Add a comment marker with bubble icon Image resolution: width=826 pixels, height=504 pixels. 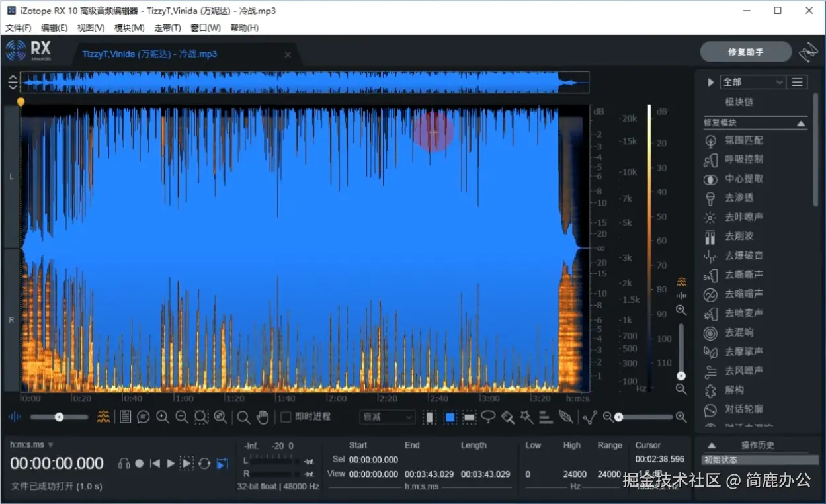click(x=143, y=417)
